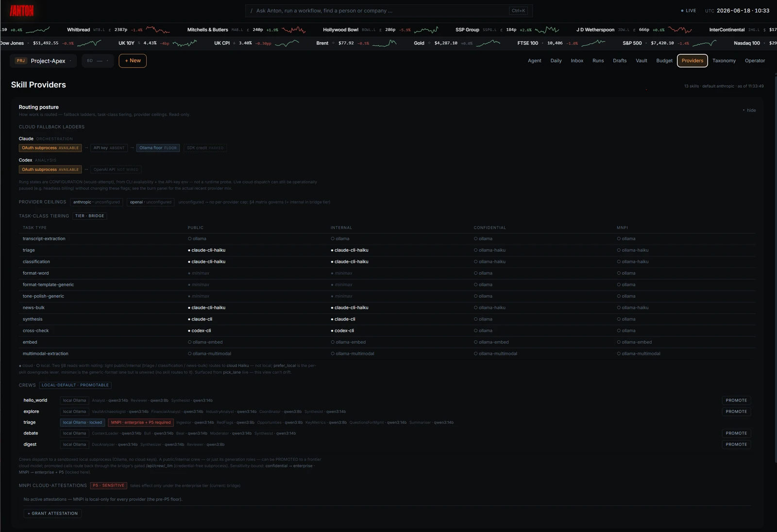Click Claude OAuth subprocess AVAILABLE chip
Image resolution: width=777 pixels, height=532 pixels.
point(50,148)
